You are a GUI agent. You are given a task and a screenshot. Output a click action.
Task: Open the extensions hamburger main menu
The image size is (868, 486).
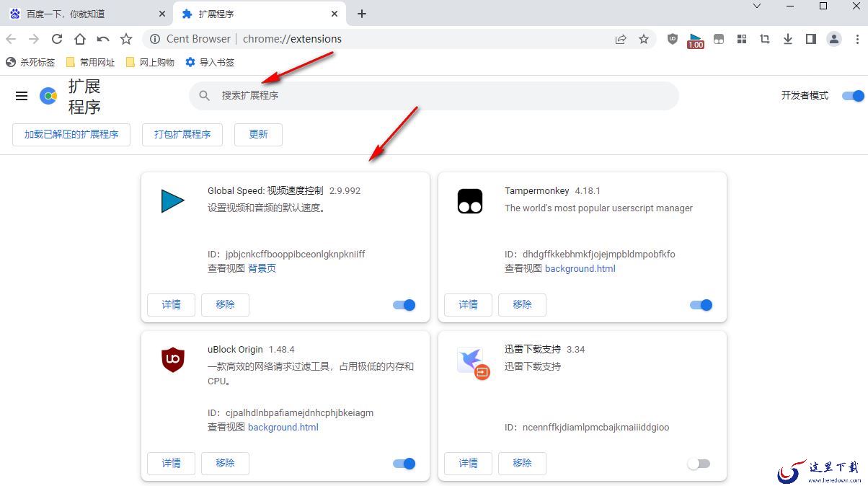pyautogui.click(x=22, y=96)
